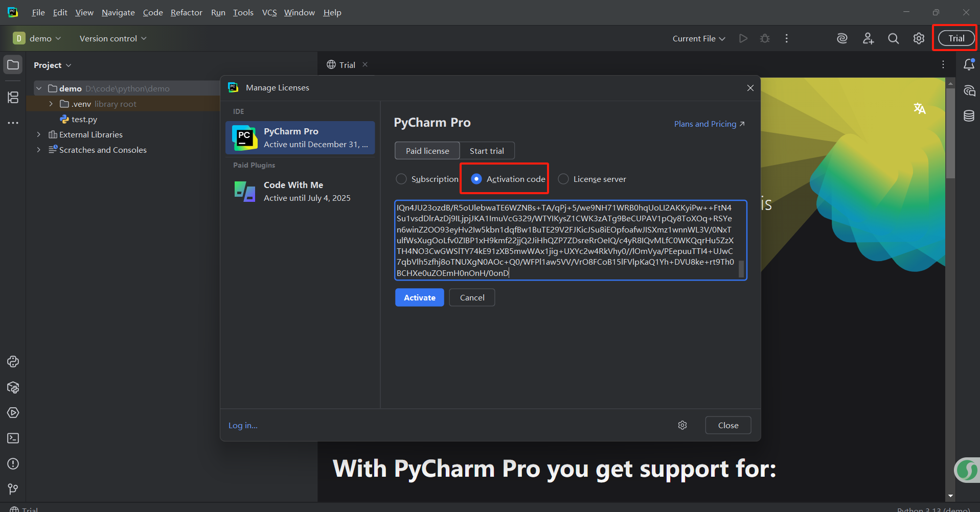Switch to Start trial option
The height and width of the screenshot is (512, 980).
487,151
